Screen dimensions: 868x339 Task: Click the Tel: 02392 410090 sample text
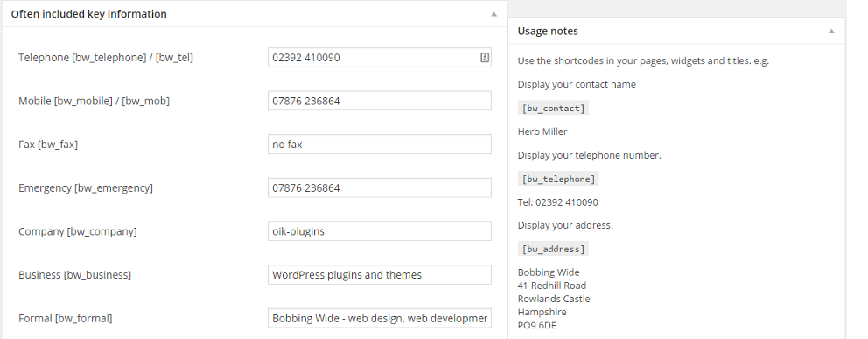tap(558, 202)
